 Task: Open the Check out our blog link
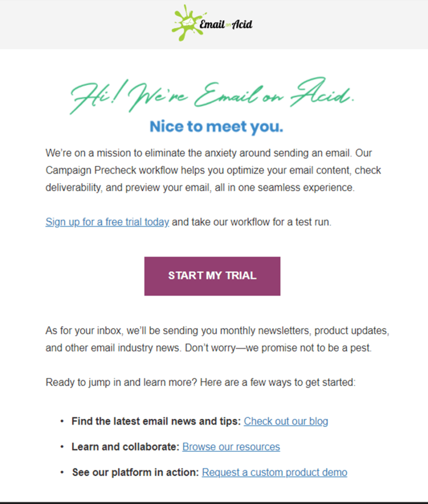click(x=286, y=421)
